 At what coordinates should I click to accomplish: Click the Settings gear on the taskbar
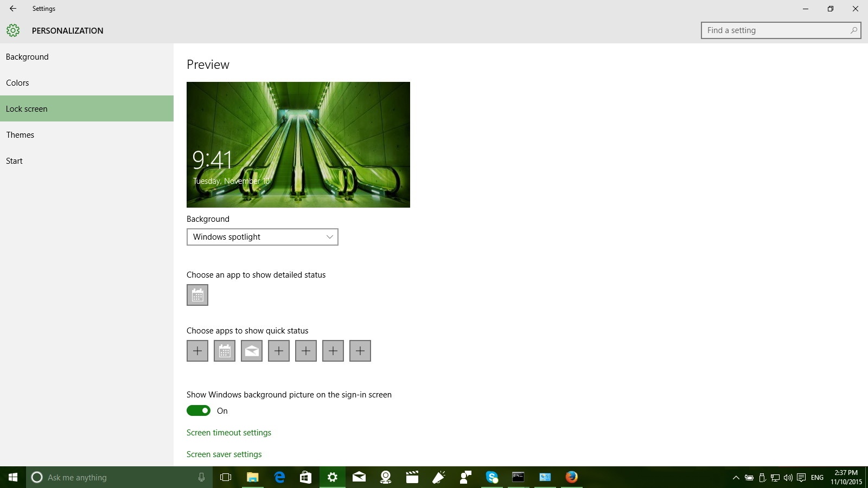point(333,477)
